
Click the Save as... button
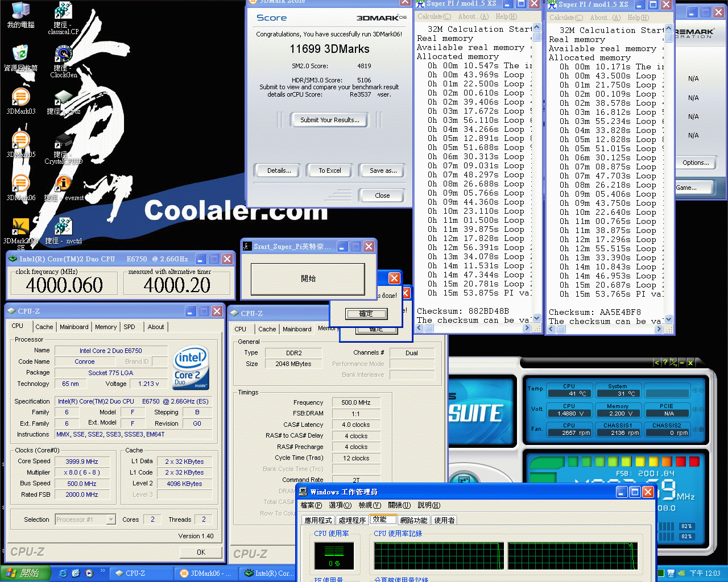[x=383, y=171]
